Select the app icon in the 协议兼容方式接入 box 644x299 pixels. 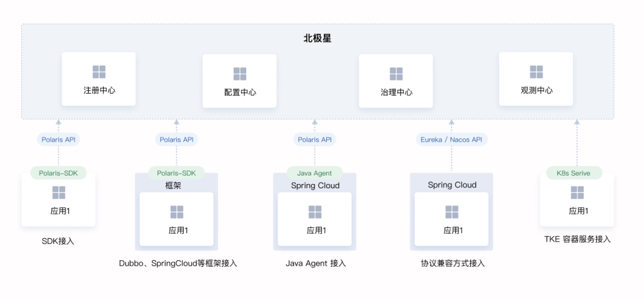[x=452, y=212]
